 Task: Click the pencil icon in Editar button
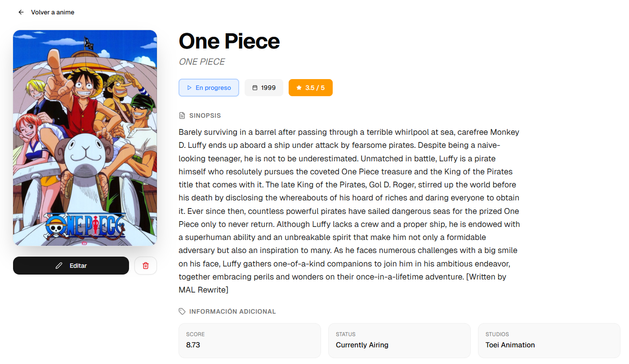[59, 266]
